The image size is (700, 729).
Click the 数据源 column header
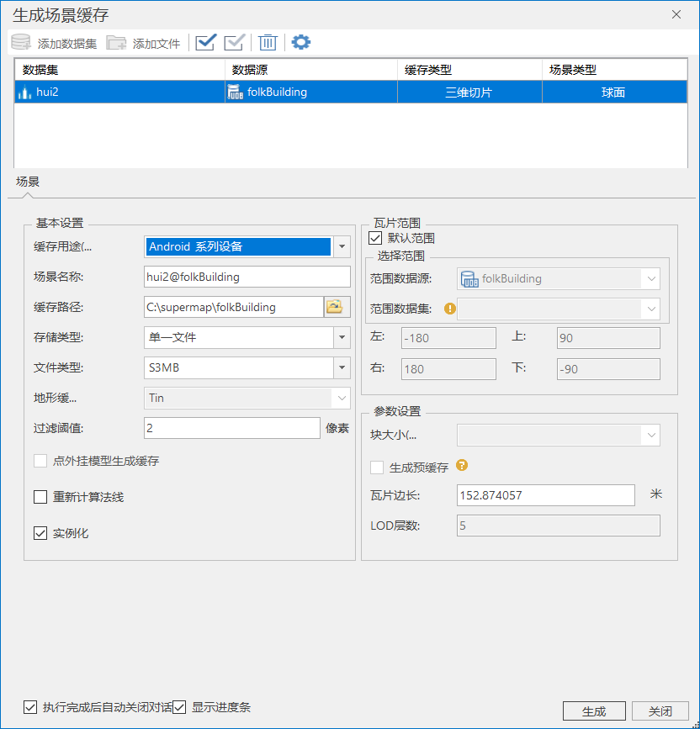(x=311, y=70)
